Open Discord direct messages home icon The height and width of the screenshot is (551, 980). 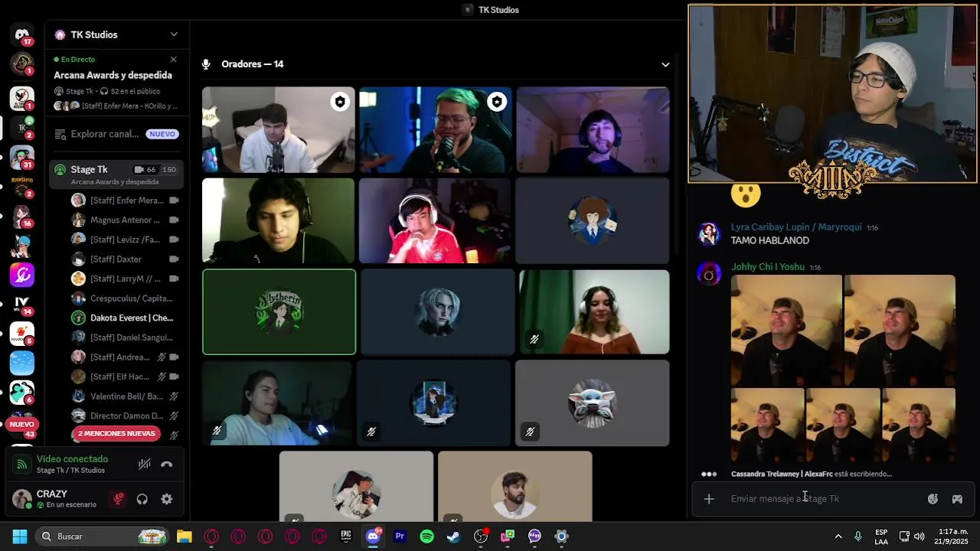(x=21, y=35)
